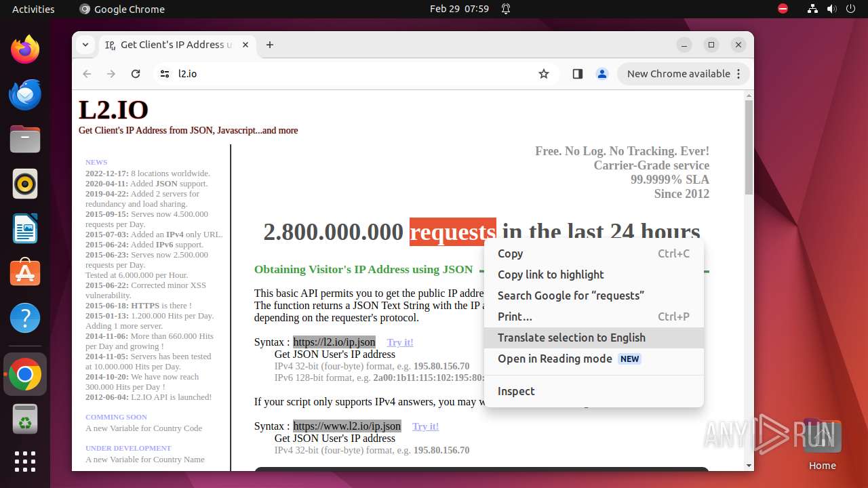The width and height of the screenshot is (868, 488).
Task: Open network status icon in top bar
Action: (x=813, y=9)
